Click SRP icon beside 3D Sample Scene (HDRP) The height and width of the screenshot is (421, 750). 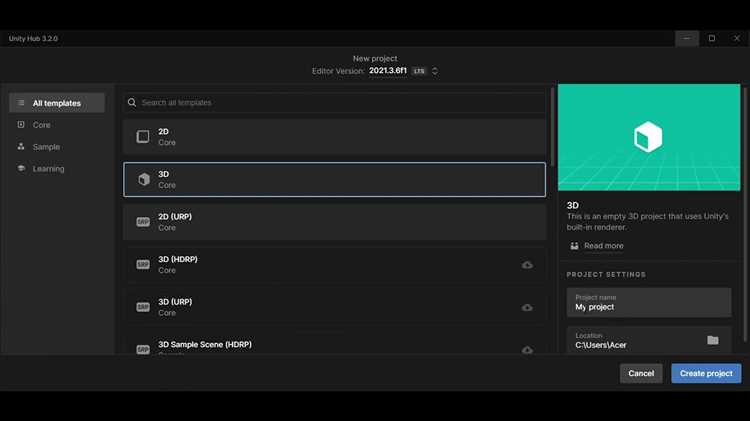(x=143, y=350)
